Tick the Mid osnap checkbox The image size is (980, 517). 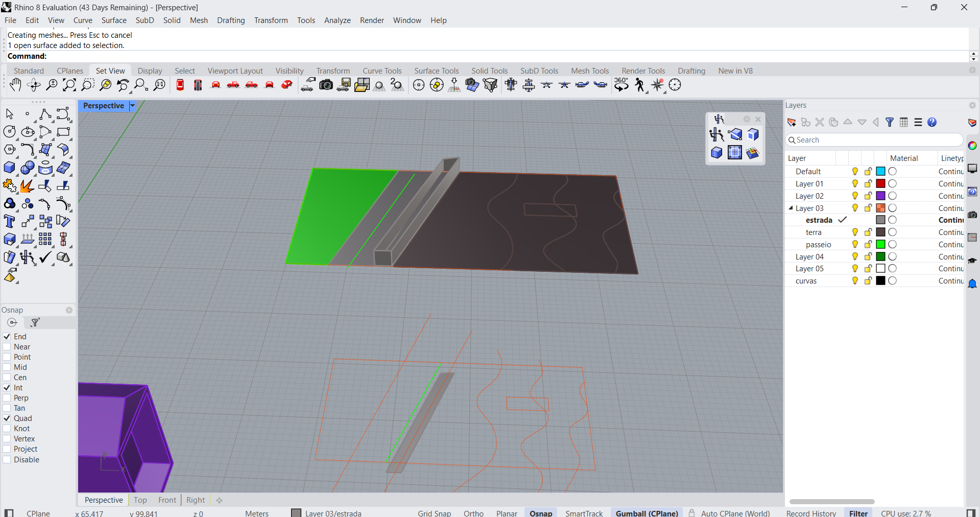[7, 367]
